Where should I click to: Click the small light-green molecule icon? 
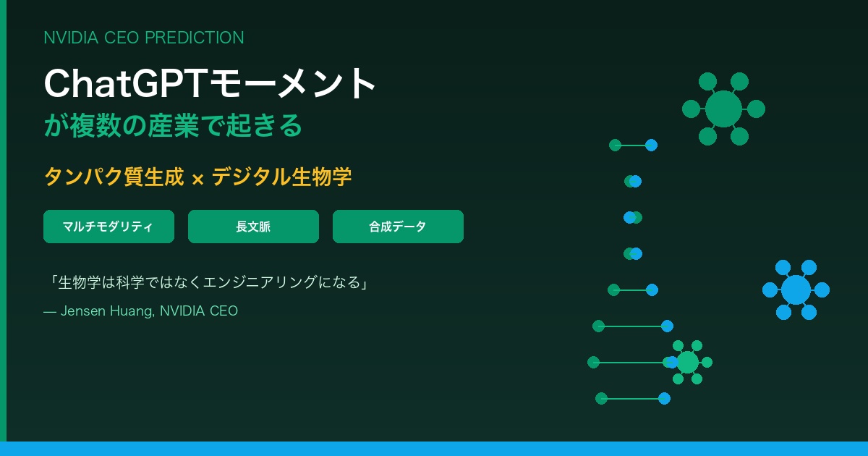tap(687, 362)
